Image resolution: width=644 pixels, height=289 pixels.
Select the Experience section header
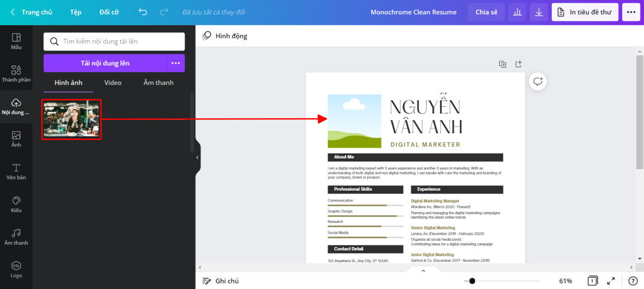pyautogui.click(x=457, y=190)
